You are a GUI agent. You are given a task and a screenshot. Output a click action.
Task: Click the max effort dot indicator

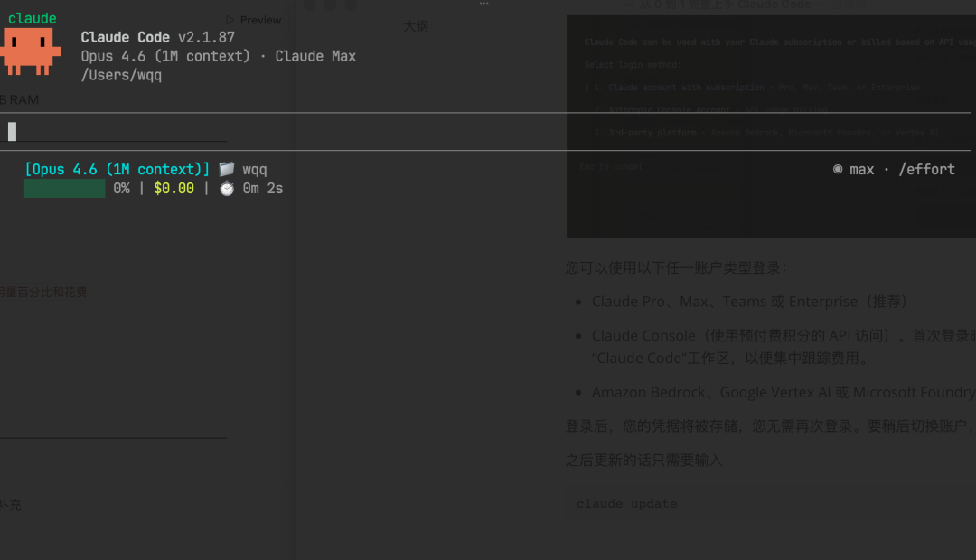coord(838,169)
